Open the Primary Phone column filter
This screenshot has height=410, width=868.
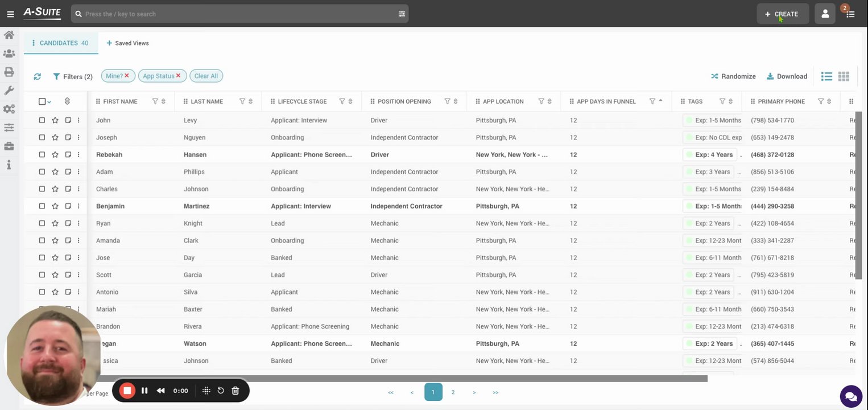820,101
